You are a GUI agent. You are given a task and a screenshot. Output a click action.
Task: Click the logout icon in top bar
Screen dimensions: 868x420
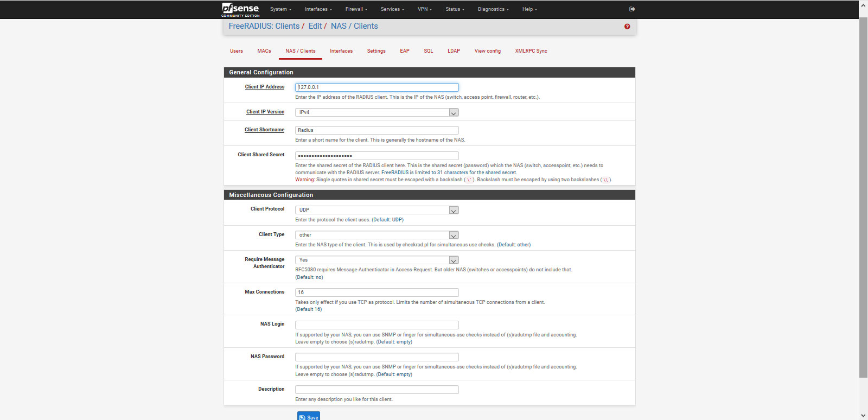632,9
